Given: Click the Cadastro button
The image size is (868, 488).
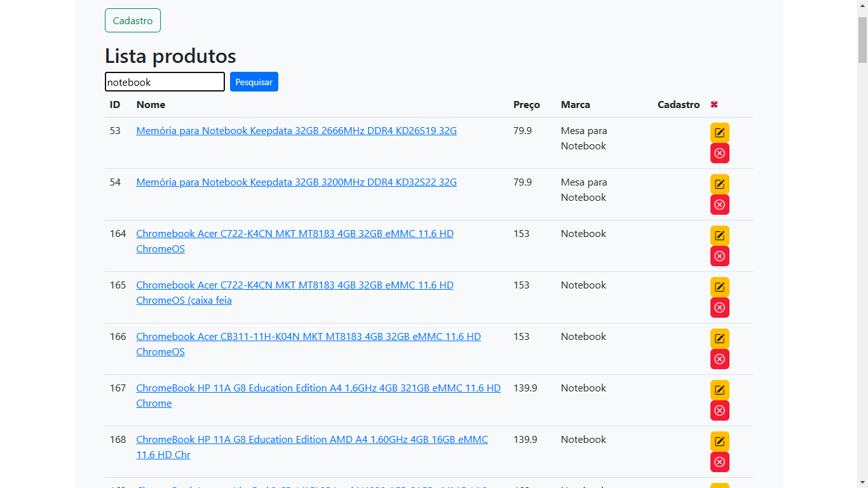Looking at the screenshot, I should pos(132,20).
